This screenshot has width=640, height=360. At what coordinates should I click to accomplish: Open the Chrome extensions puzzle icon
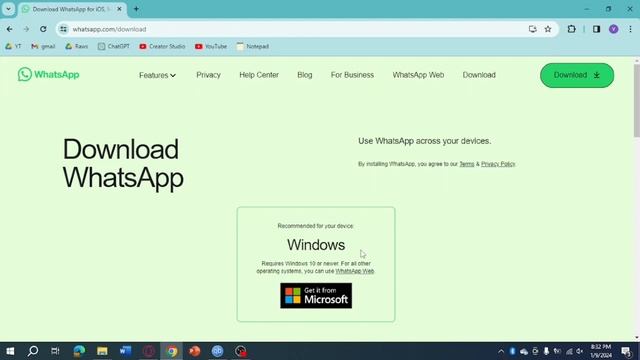tap(571, 29)
